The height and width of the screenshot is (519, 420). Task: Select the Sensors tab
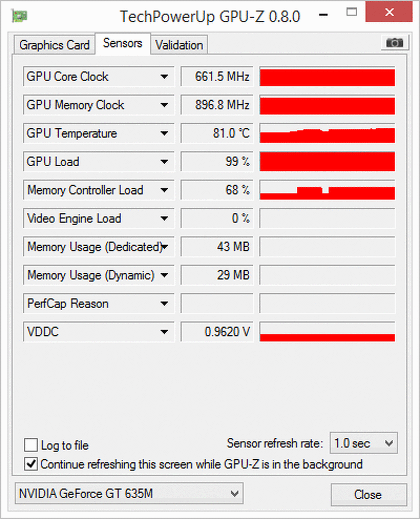coord(122,44)
